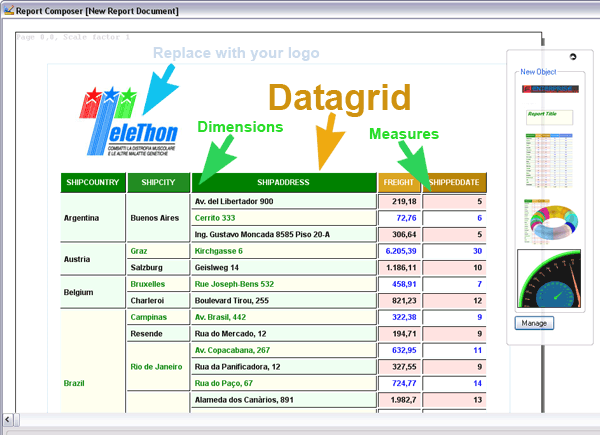Select address Rua da Panificadora, 12
The image size is (600, 435).
click(284, 367)
